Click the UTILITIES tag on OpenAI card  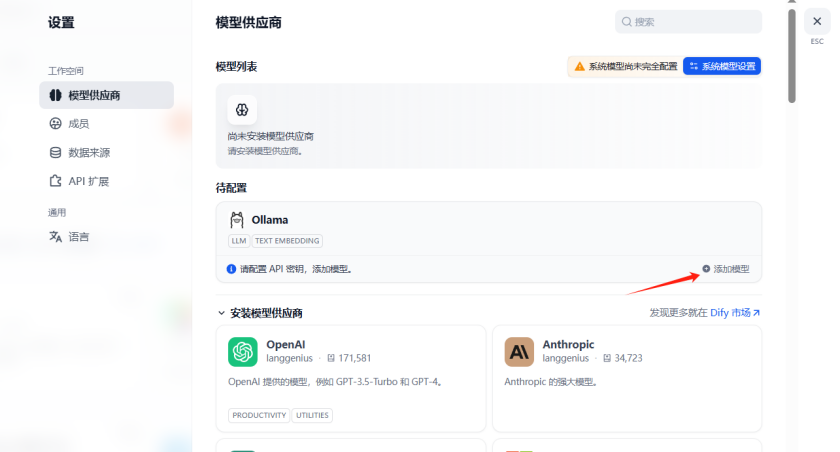coord(312,415)
